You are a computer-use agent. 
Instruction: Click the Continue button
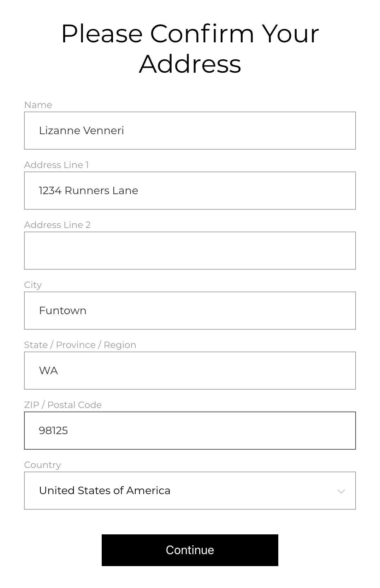[190, 550]
